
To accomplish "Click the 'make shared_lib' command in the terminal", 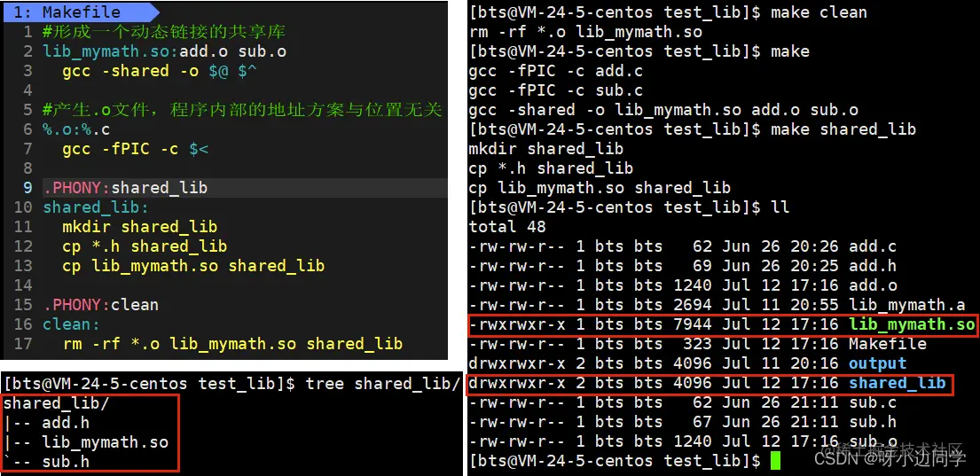I will (843, 129).
